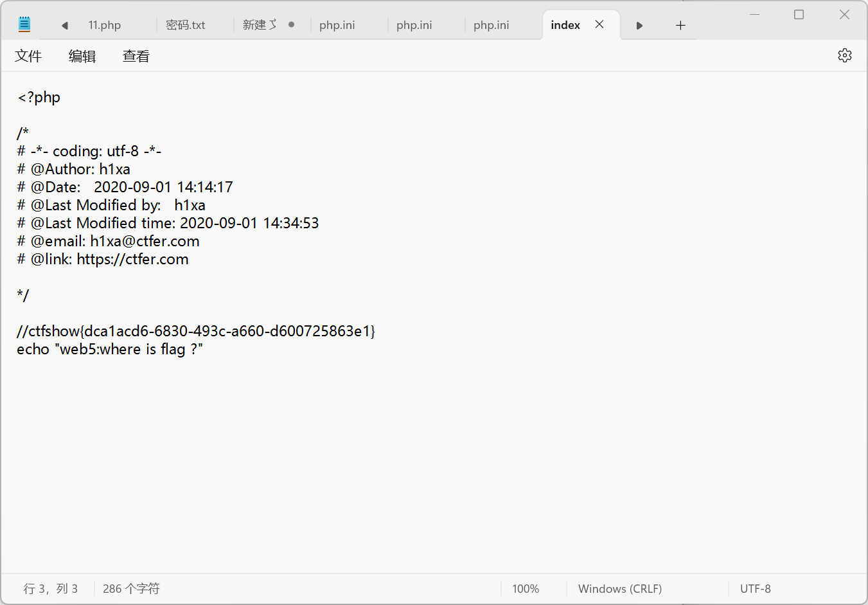Switch to the last php.ini tab

tap(492, 25)
